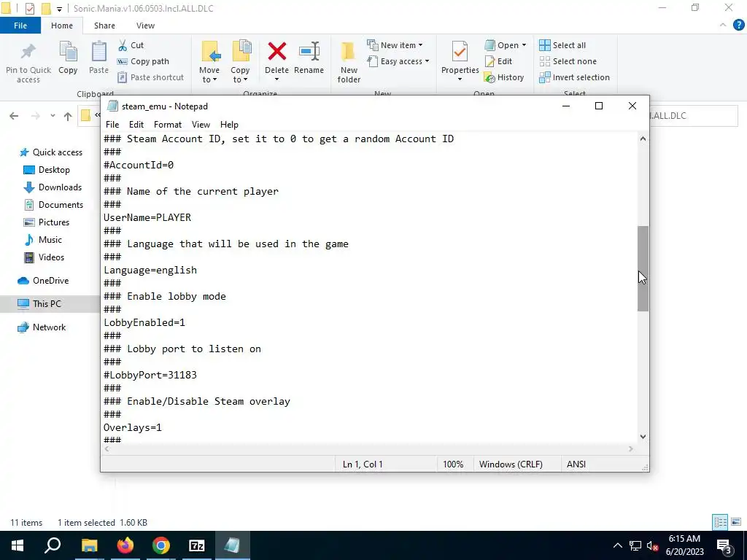Collapse the Explorer ribbon chevron
The height and width of the screenshot is (560, 747).
[x=723, y=26]
